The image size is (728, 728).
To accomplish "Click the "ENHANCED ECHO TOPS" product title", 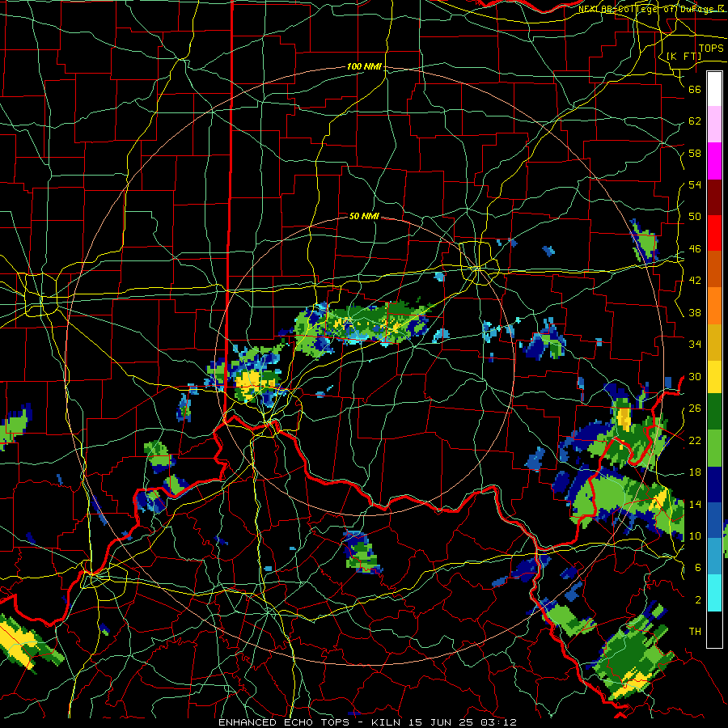I will click(x=284, y=722).
